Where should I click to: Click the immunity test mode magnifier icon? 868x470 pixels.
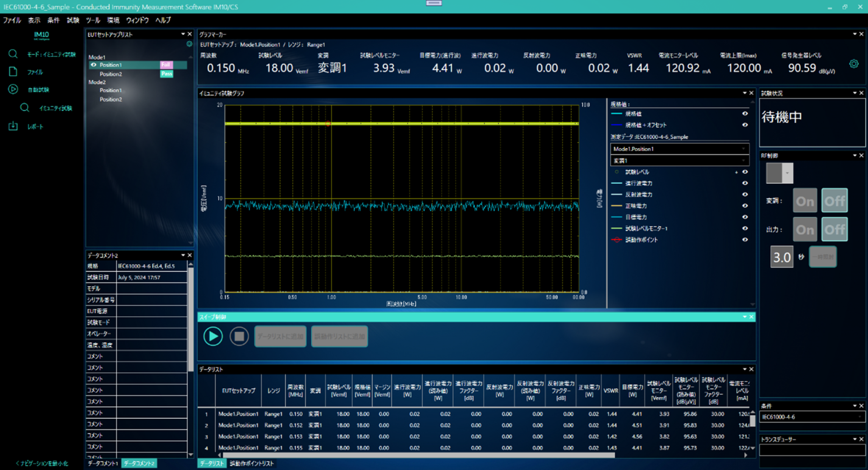click(13, 54)
